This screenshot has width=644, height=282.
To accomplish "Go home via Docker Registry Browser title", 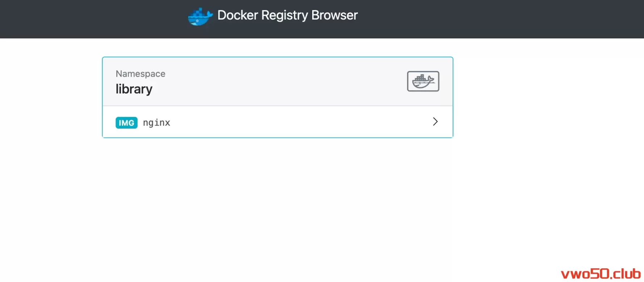I will click(x=287, y=15).
